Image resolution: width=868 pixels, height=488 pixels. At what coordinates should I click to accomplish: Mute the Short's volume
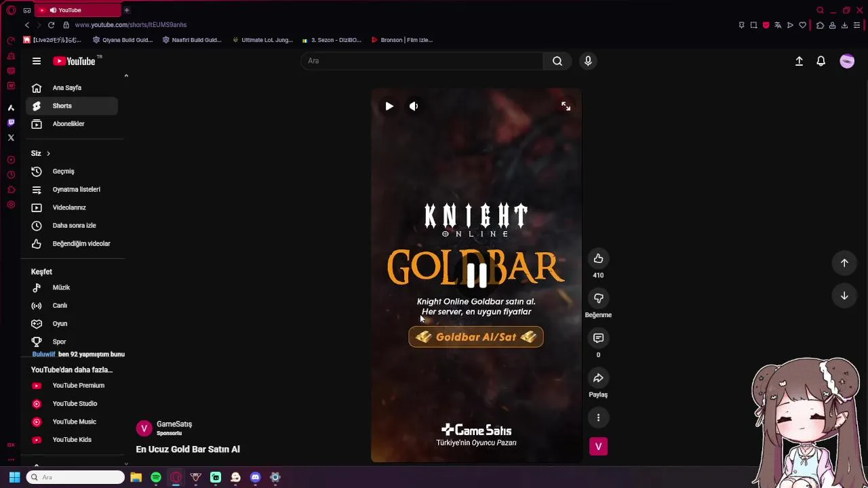414,106
